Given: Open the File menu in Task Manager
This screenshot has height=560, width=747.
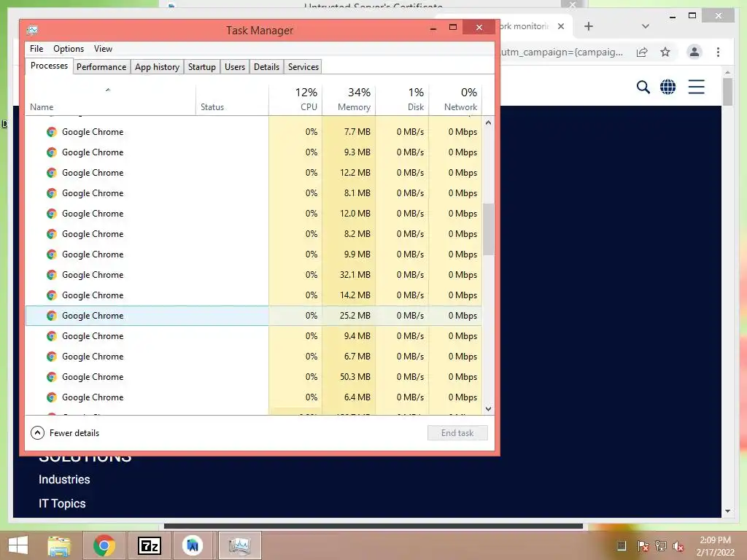Looking at the screenshot, I should coord(36,49).
